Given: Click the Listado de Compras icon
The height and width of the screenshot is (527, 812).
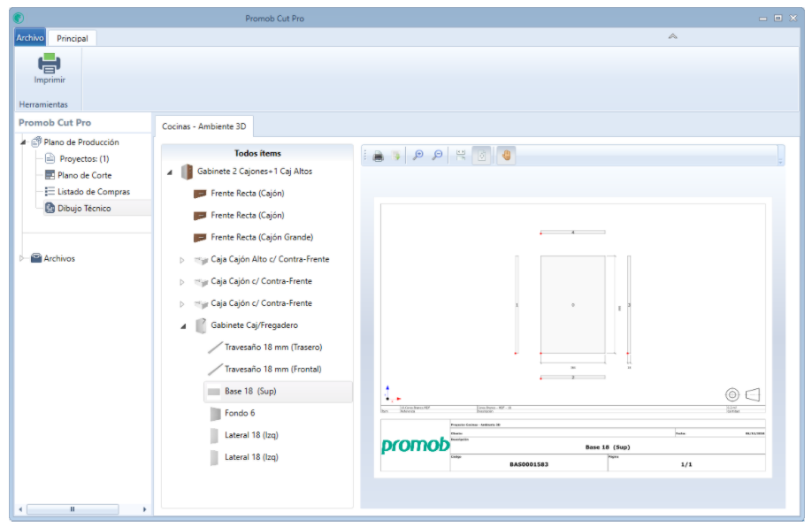Looking at the screenshot, I should [x=50, y=192].
